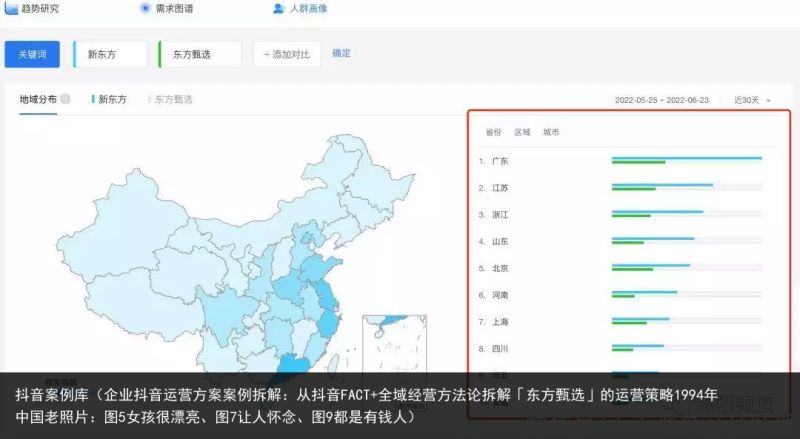Image resolution: width=800 pixels, height=439 pixels.
Task: Switch to the 人群画像 tab
Action: [x=309, y=9]
